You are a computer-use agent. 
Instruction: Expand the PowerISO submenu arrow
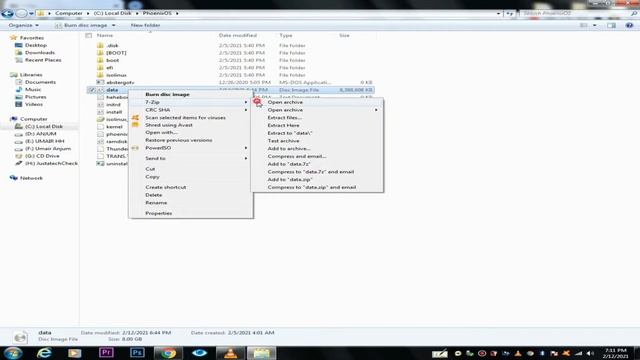[x=246, y=148]
